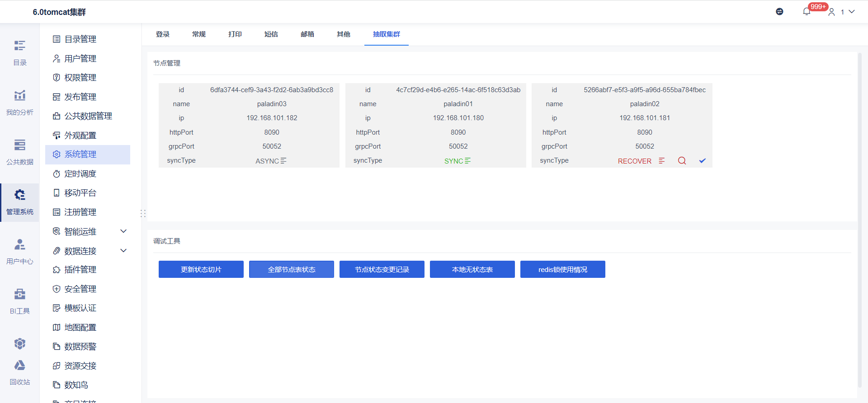868x403 pixels.
Task: Confirm the RECOVER sync type with the checkmark
Action: (x=702, y=161)
